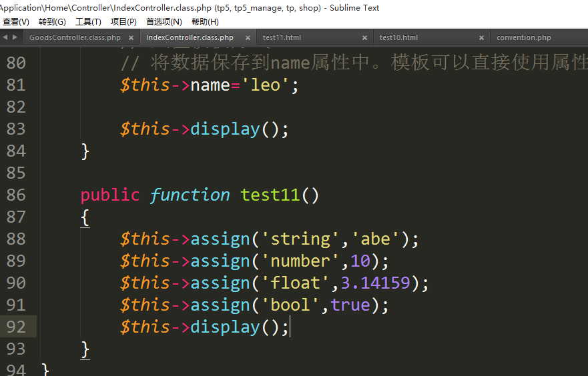Open the 帮助(H) menu

click(x=205, y=22)
